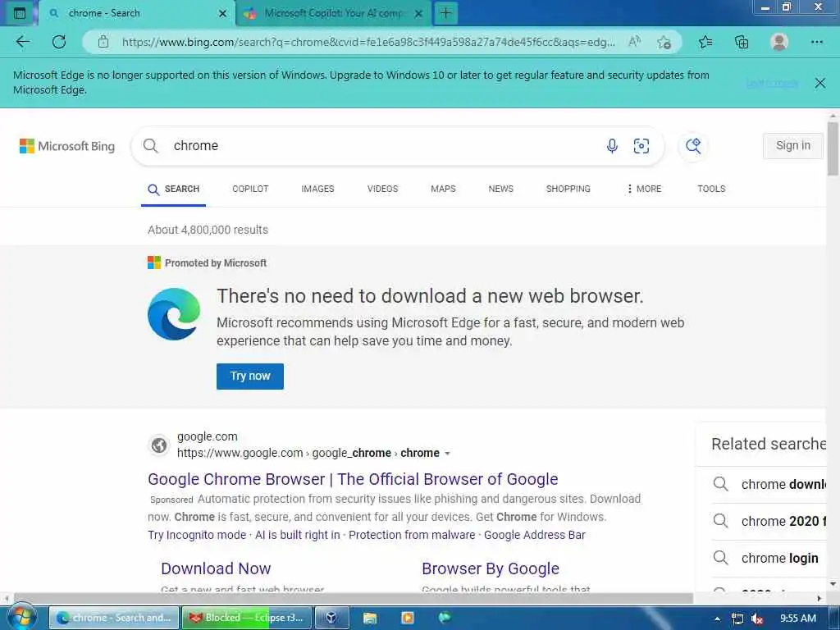Click the muted volume tray icon
This screenshot has width=840, height=630.
coord(757,619)
